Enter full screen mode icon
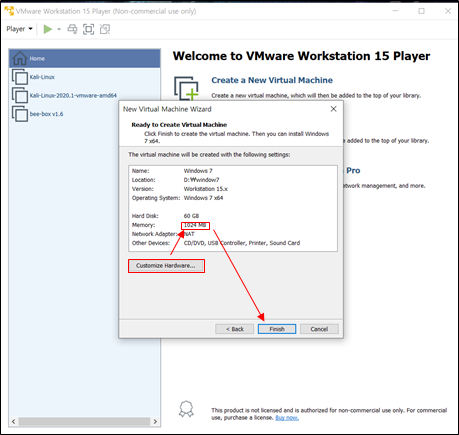The height and width of the screenshot is (435, 459). pos(88,29)
